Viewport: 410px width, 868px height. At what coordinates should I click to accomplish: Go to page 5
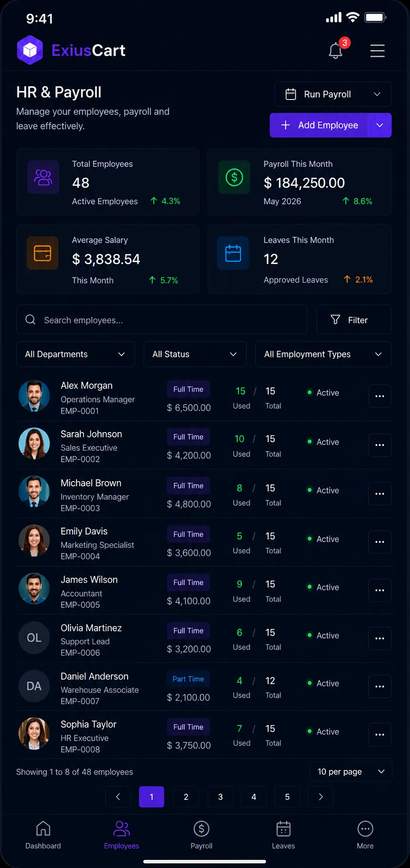pyautogui.click(x=287, y=797)
